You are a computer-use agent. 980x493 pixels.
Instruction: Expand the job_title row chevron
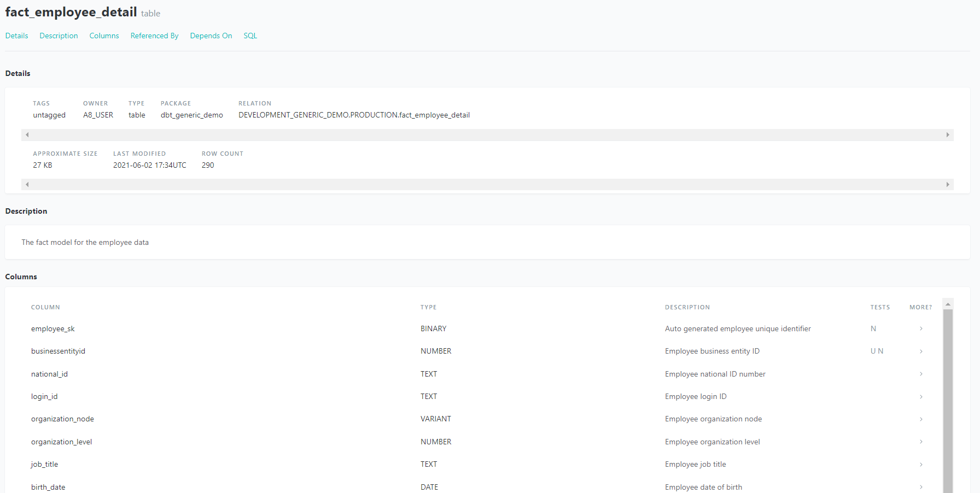921,465
